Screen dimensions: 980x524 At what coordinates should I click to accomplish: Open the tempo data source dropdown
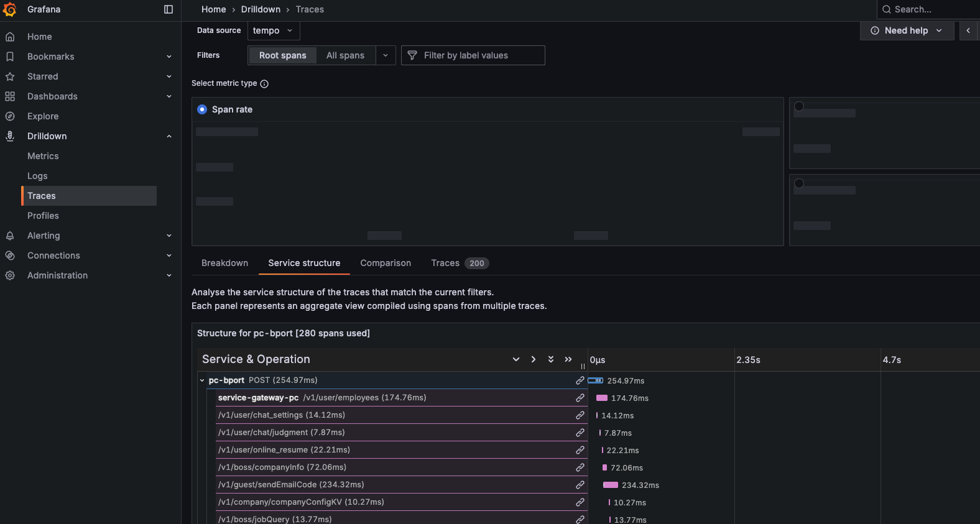coord(274,30)
